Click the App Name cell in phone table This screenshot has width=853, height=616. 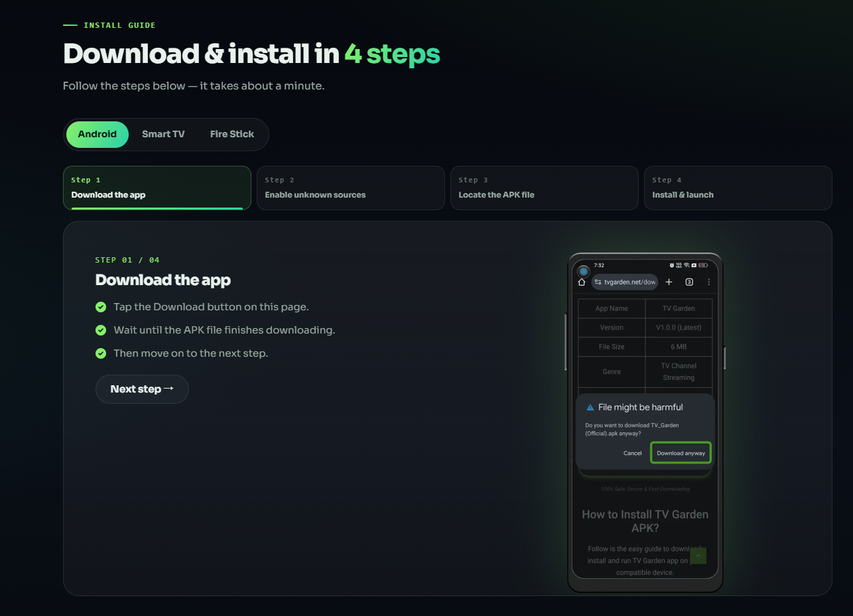[612, 308]
